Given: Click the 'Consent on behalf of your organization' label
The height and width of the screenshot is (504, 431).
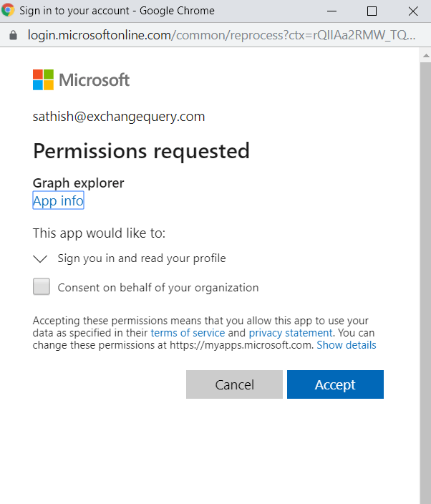Looking at the screenshot, I should 158,288.
